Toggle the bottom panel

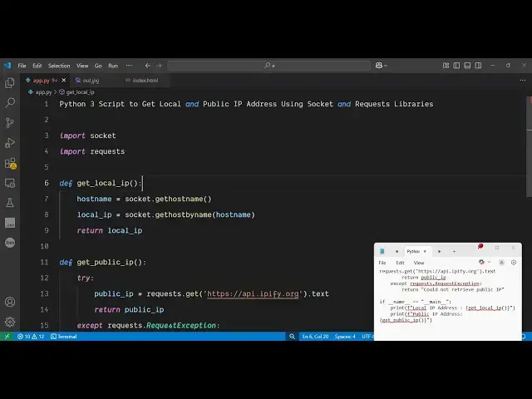pyautogui.click(x=467, y=66)
